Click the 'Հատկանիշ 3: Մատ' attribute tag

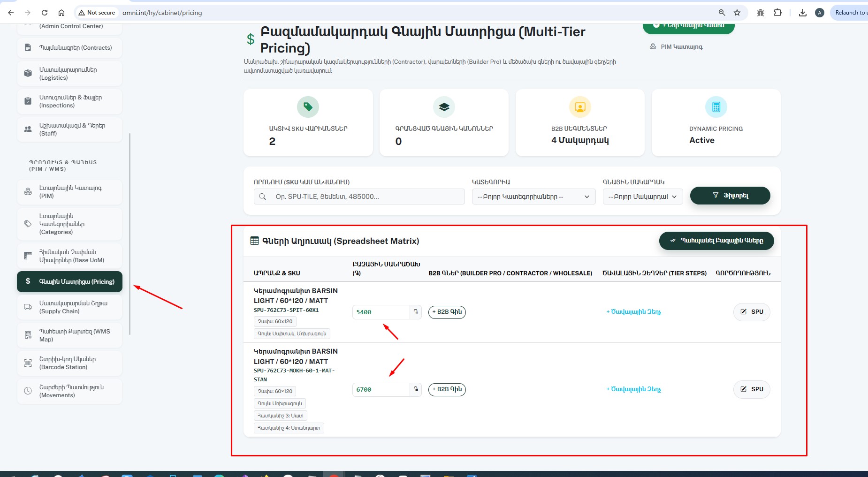[x=281, y=416]
